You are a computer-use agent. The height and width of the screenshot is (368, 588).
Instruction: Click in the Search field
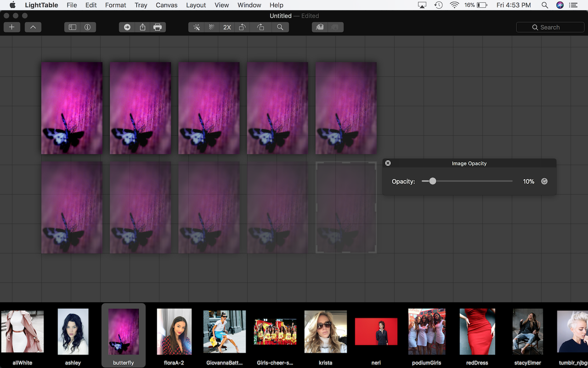click(550, 27)
